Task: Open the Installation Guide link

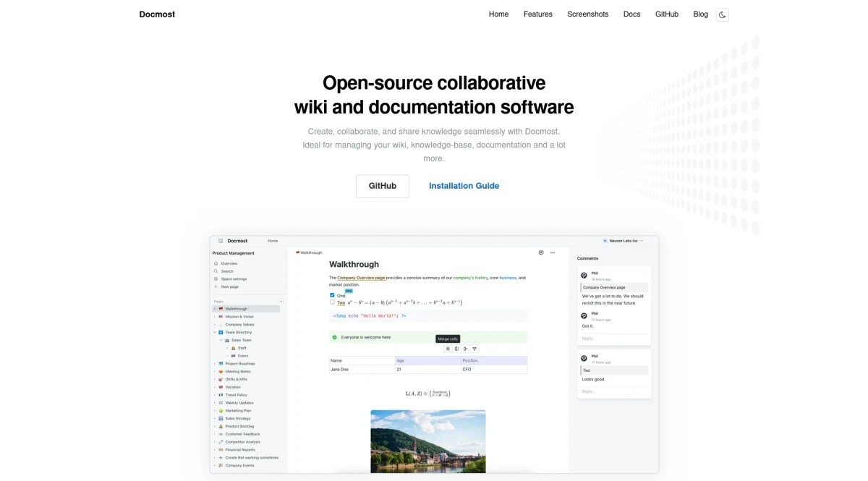Action: pos(464,186)
